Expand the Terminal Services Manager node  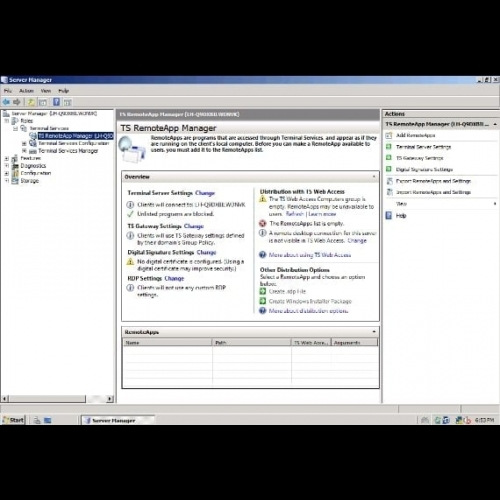(24, 151)
